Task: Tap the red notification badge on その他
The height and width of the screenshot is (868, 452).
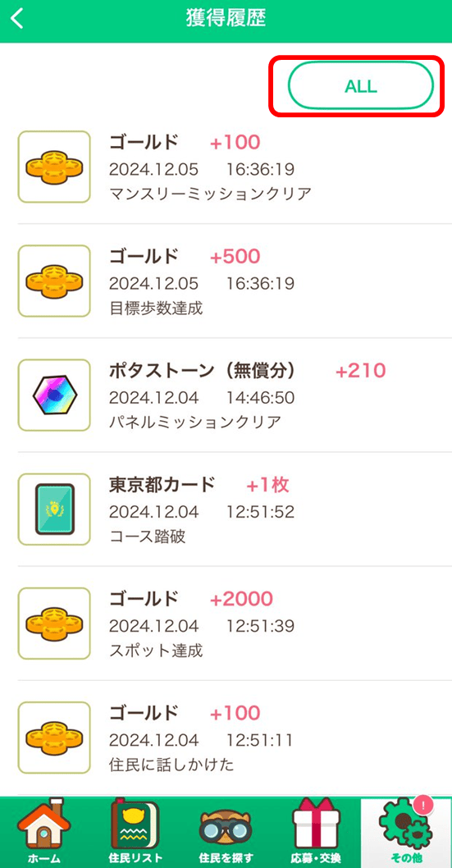Action: (x=424, y=806)
